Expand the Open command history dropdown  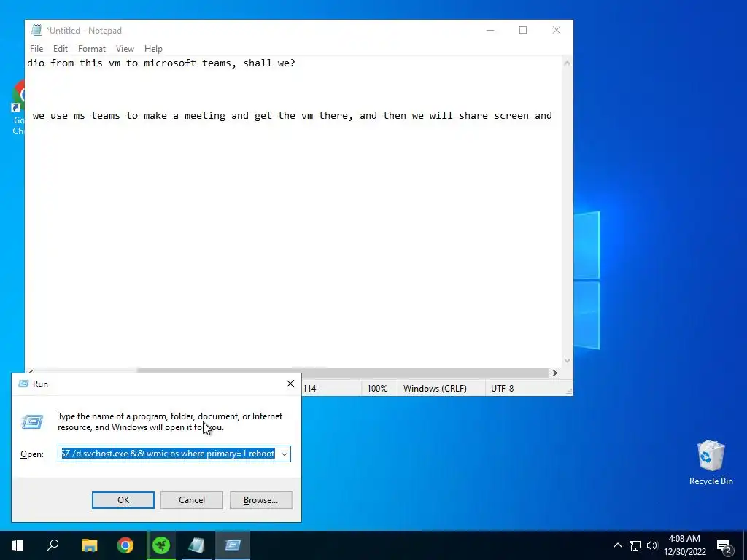click(285, 454)
